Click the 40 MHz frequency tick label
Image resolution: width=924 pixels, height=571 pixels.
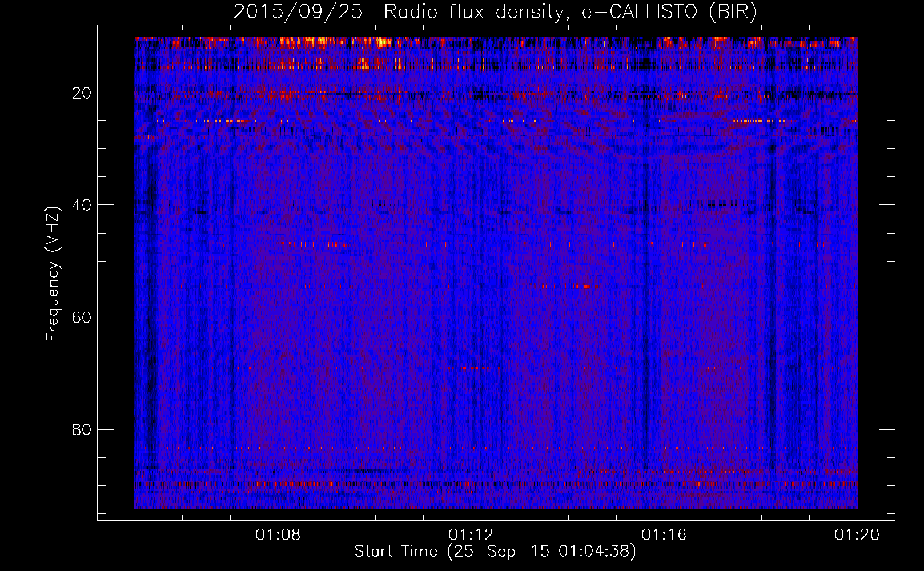point(82,204)
